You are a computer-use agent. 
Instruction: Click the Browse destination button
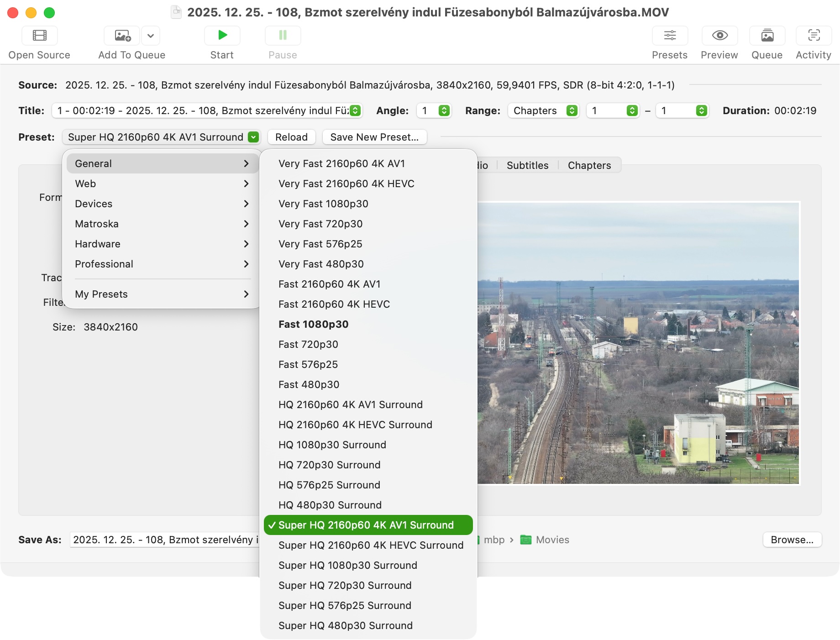click(x=792, y=540)
